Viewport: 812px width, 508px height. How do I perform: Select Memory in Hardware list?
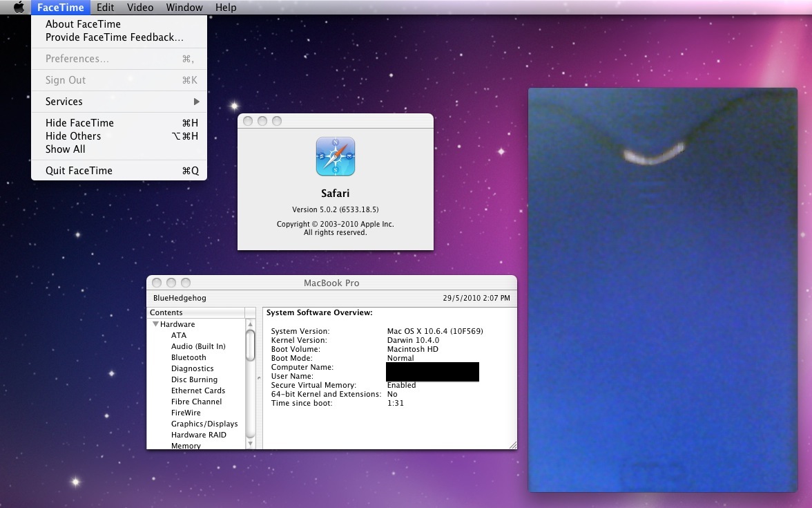coord(186,446)
